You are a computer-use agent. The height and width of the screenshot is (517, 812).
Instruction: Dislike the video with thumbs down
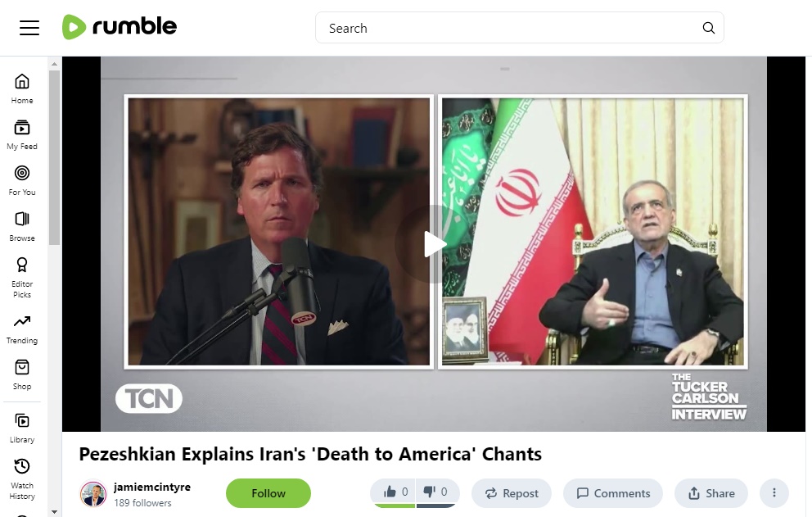click(436, 492)
